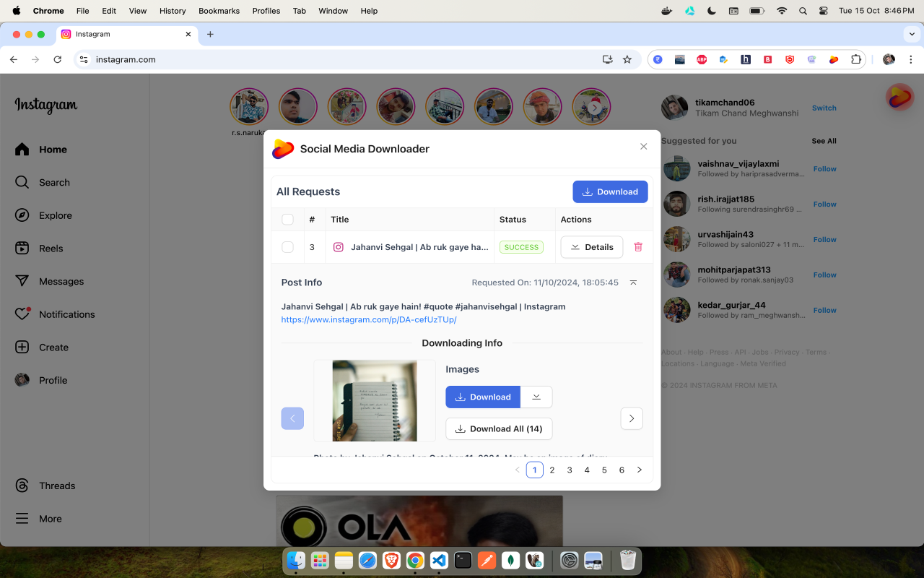
Task: Open Threads from the sidebar
Action: point(57,485)
